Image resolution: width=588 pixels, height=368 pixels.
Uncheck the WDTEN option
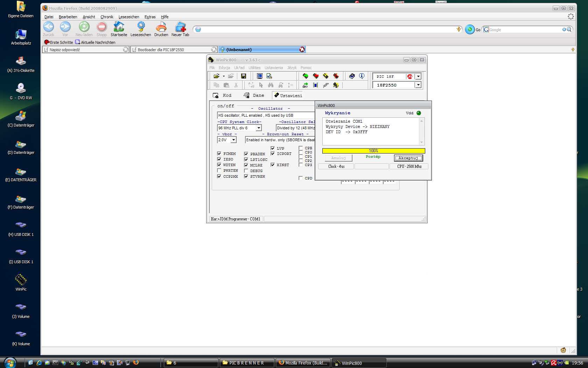click(219, 165)
